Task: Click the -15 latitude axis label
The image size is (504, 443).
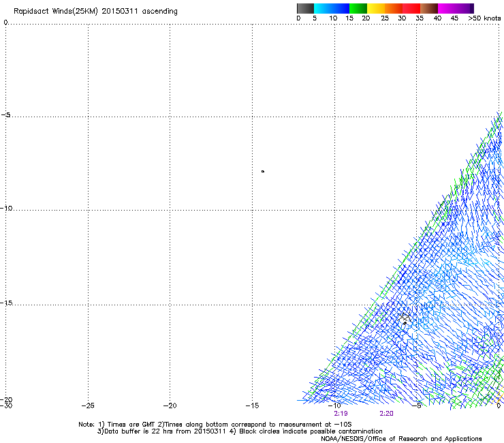Action: point(6,303)
